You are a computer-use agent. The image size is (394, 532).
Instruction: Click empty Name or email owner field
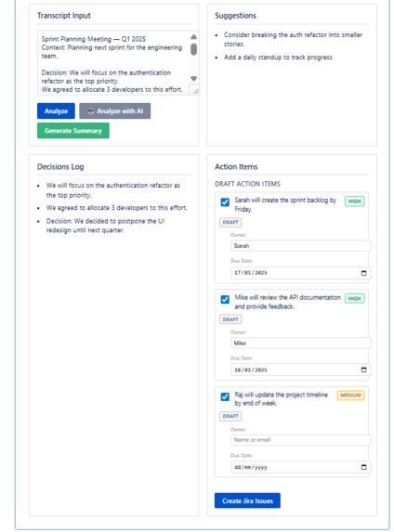point(300,440)
